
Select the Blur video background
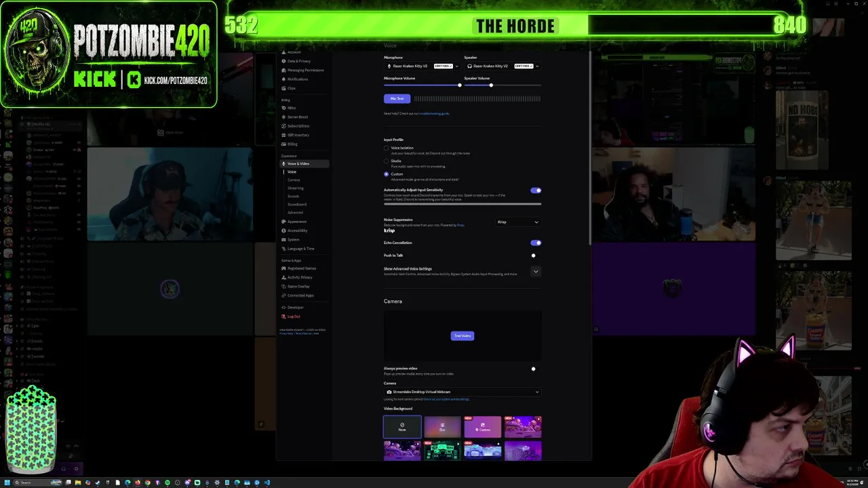pyautogui.click(x=442, y=427)
